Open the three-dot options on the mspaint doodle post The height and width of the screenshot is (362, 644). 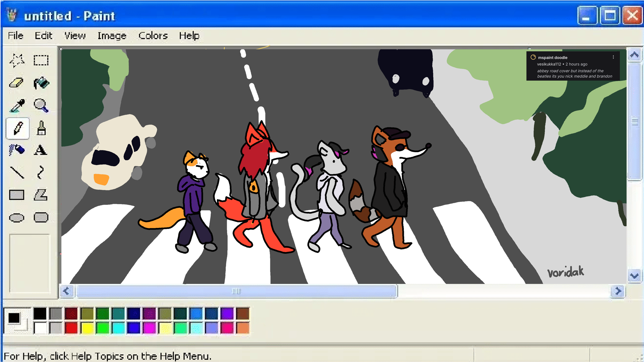tap(613, 57)
